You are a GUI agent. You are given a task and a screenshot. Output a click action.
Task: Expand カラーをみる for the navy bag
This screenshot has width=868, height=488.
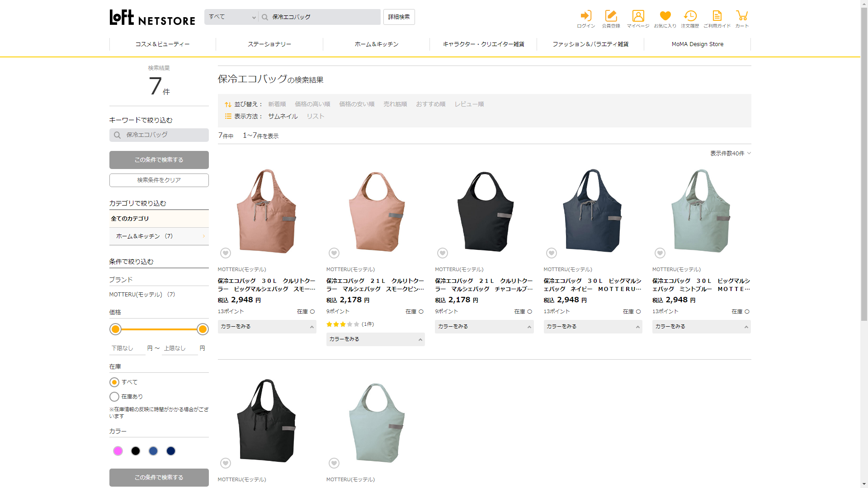593,327
